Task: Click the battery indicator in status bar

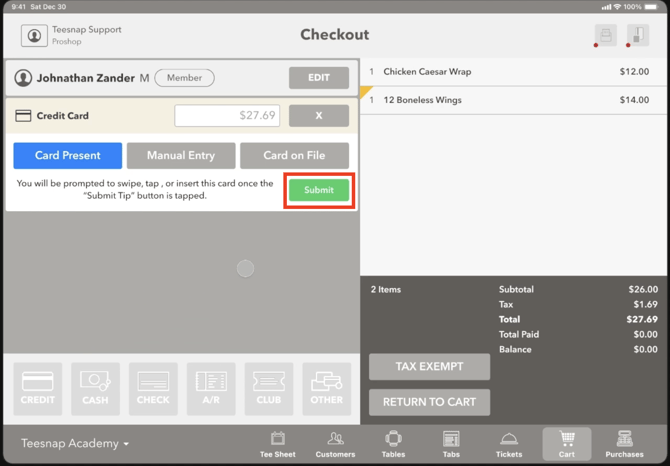Action: (x=652, y=7)
